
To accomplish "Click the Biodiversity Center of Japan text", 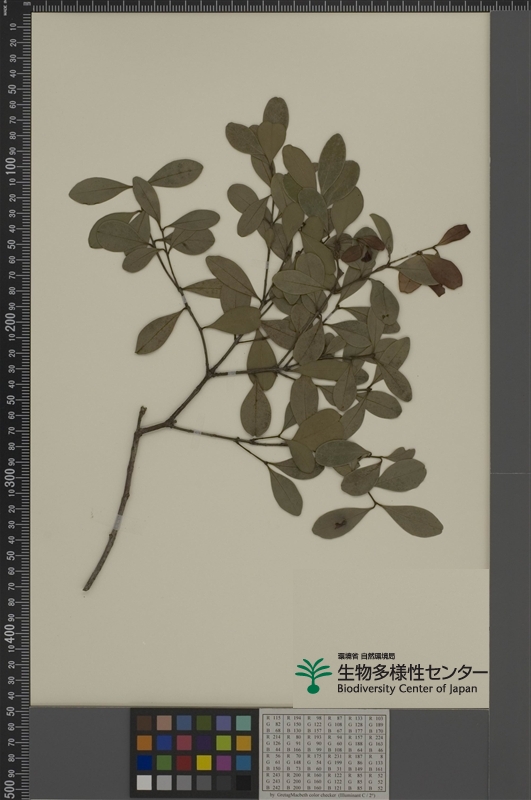I will tap(407, 689).
